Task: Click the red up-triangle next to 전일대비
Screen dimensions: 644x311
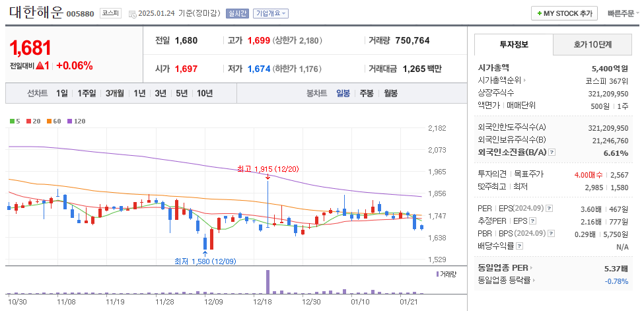Action: [40, 65]
